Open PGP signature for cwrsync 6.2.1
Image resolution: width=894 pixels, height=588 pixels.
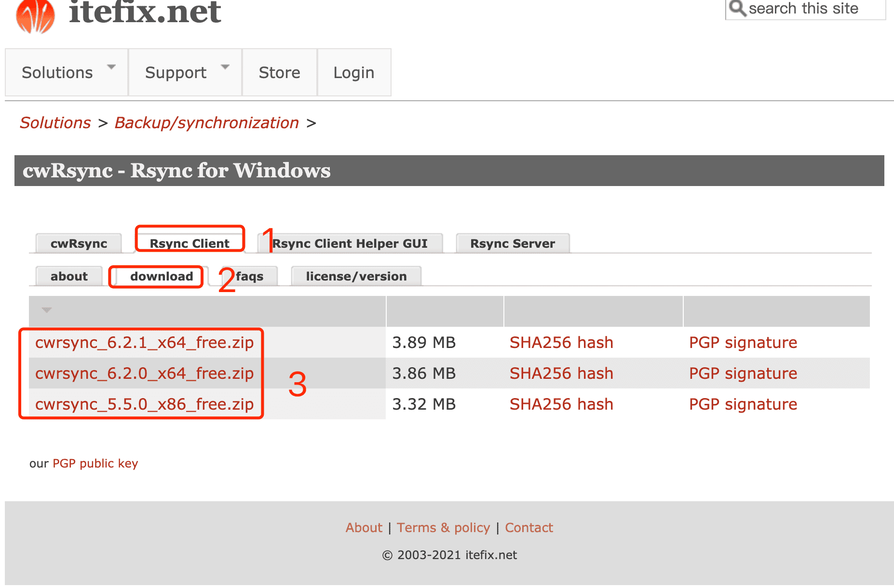click(x=743, y=343)
